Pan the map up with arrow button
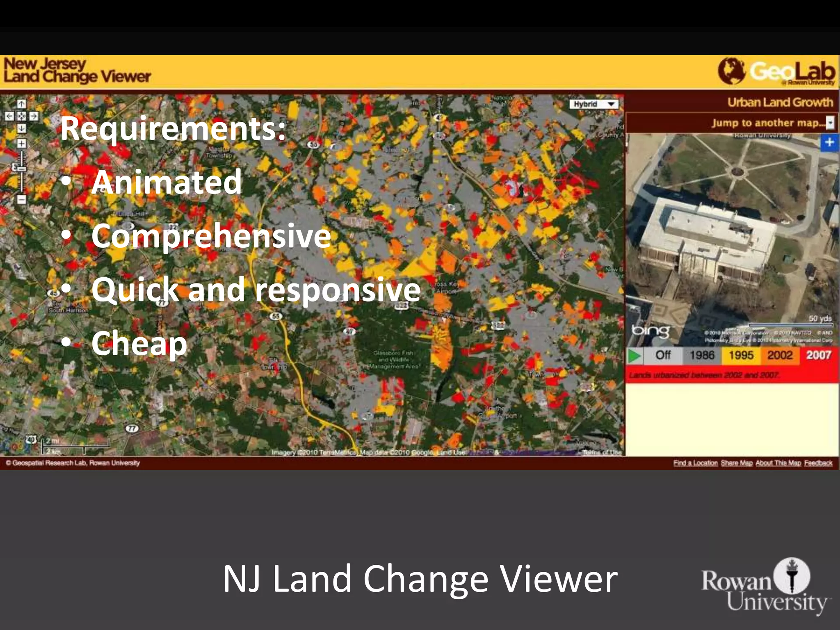Viewport: 840px width, 630px height. pyautogui.click(x=21, y=104)
